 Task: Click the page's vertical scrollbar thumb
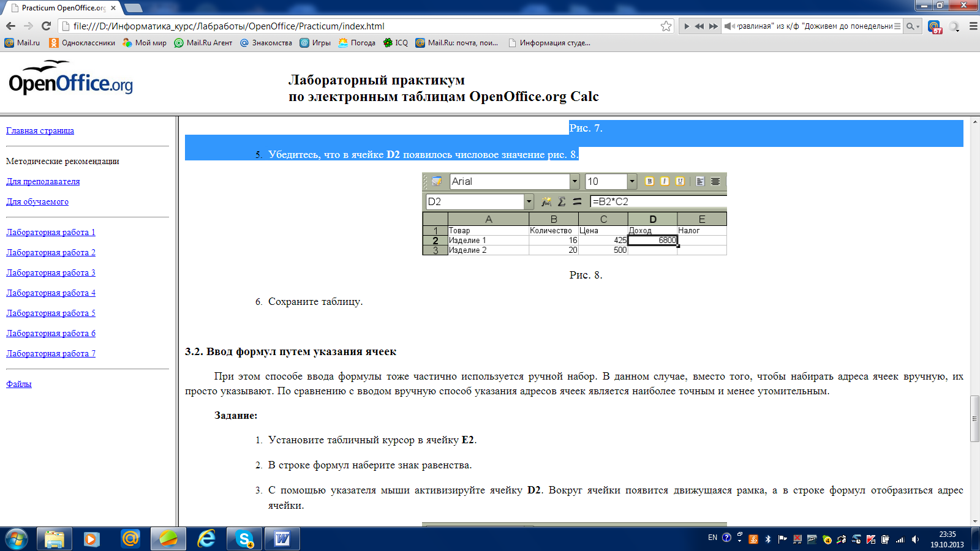[x=974, y=419]
